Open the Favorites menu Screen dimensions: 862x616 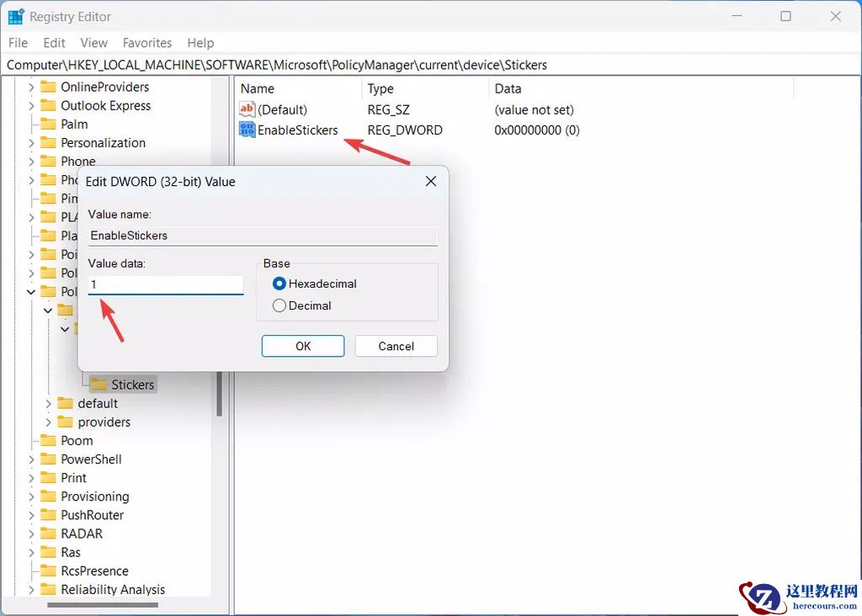(147, 43)
